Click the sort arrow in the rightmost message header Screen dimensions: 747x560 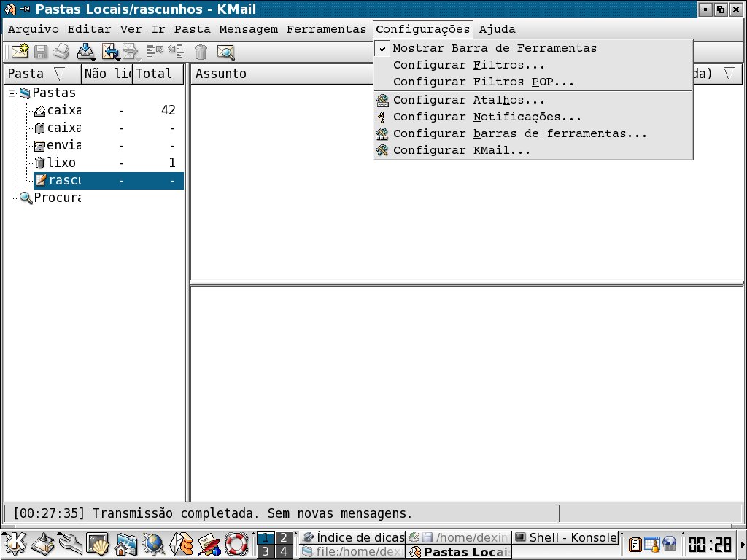[729, 74]
